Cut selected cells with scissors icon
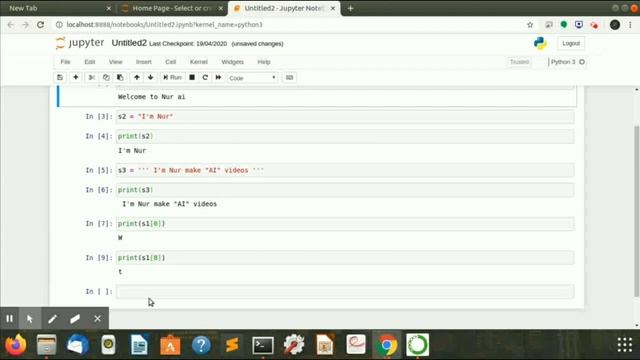The width and height of the screenshot is (640, 360). coord(91,78)
